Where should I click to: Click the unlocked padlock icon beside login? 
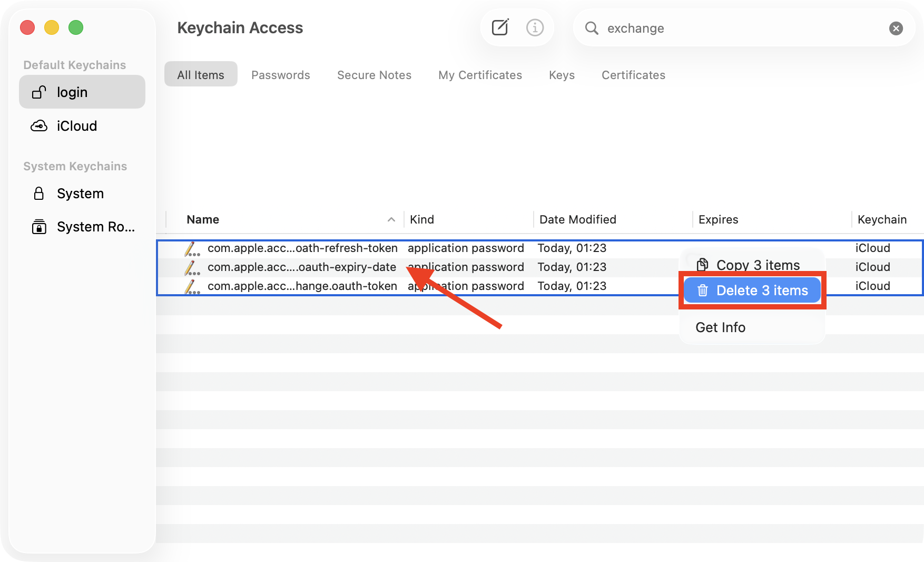[38, 92]
